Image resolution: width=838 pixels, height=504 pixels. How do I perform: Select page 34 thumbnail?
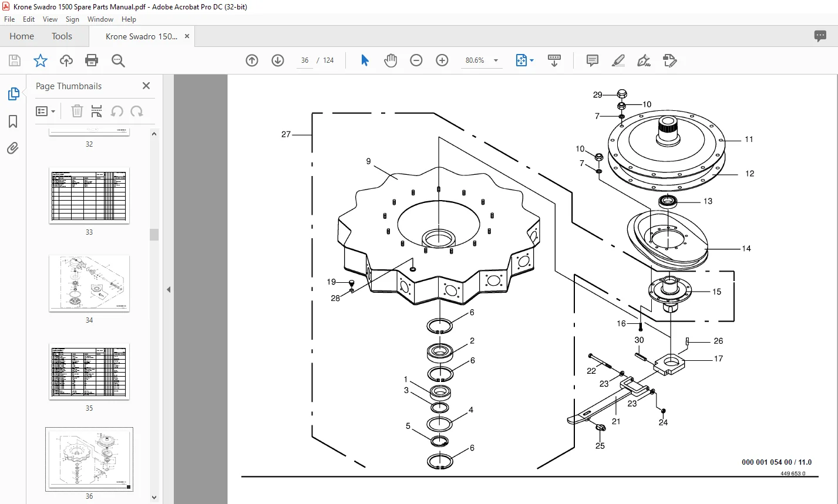click(x=89, y=283)
